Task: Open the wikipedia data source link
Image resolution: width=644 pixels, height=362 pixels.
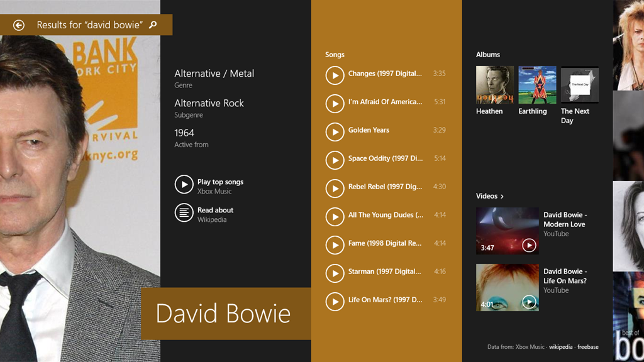Action: click(x=560, y=347)
